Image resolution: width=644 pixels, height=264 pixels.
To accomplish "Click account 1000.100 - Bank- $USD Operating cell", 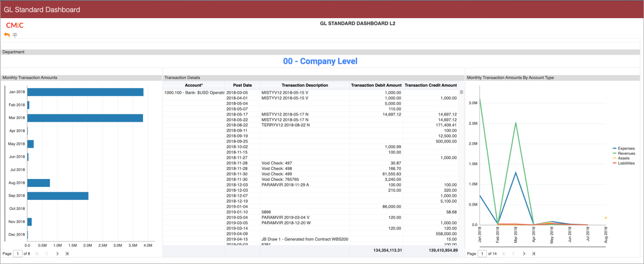I will click(194, 92).
